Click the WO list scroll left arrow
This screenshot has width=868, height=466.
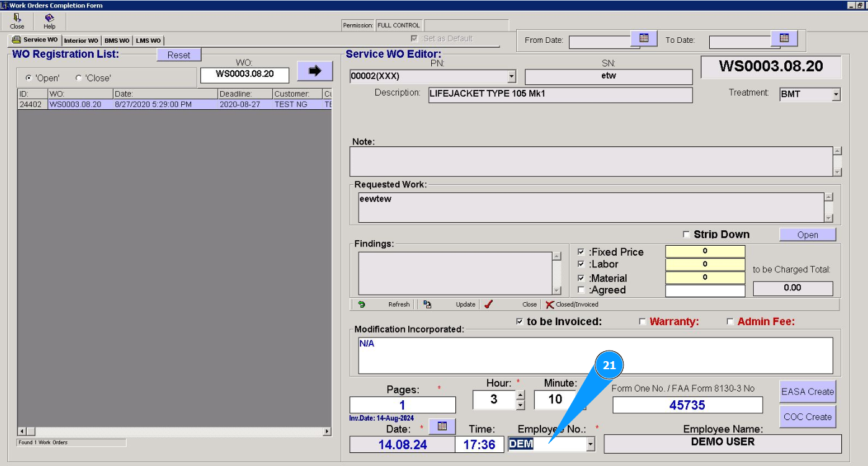[22, 431]
